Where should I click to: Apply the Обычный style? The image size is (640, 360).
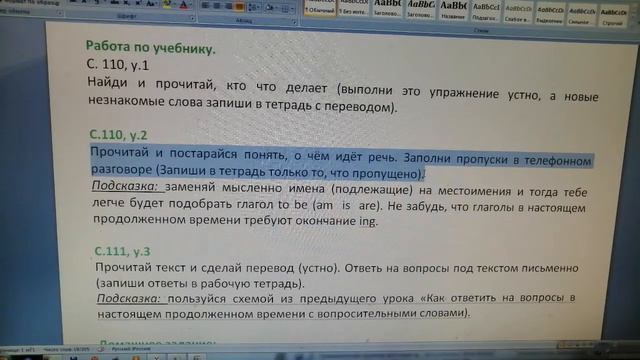click(x=320, y=8)
